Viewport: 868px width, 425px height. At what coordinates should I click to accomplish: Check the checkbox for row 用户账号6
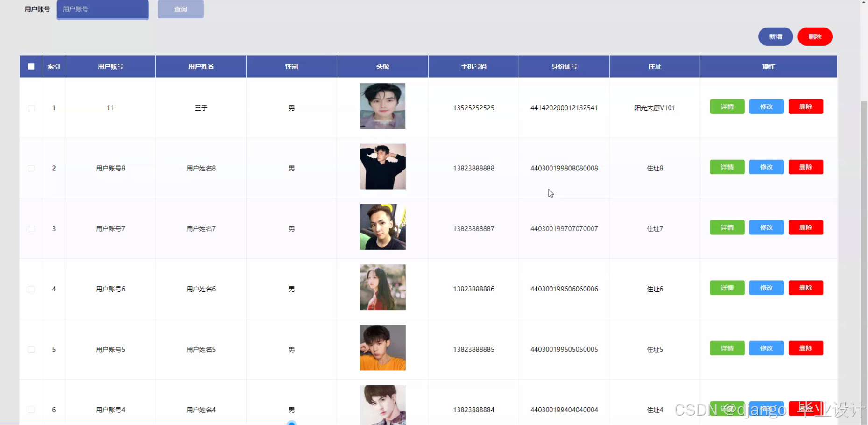(31, 289)
